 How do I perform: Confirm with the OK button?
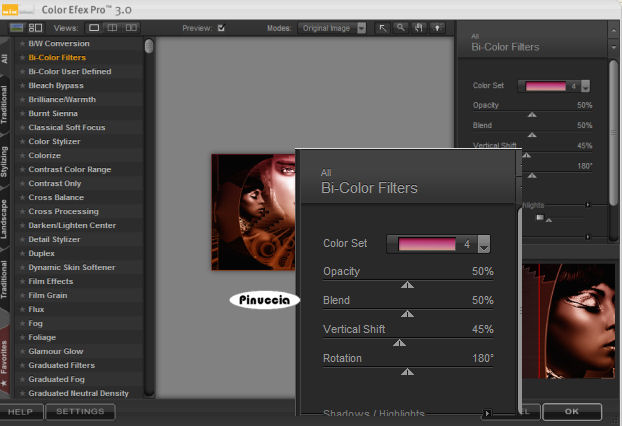tap(572, 412)
